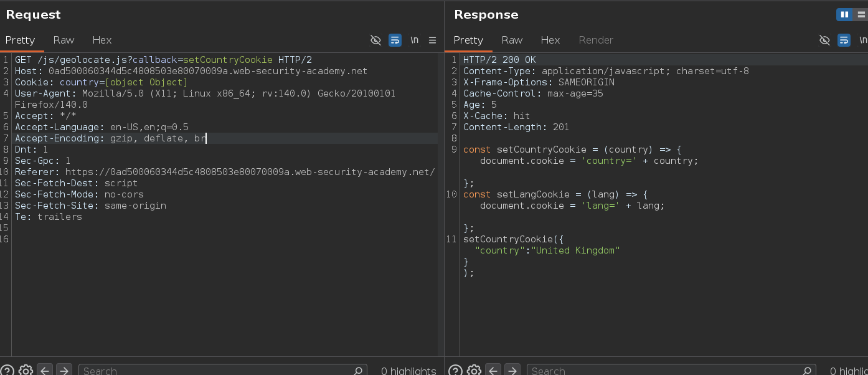The image size is (868, 375).
Task: Toggle word wrap in the Request panel
Action: tap(395, 40)
